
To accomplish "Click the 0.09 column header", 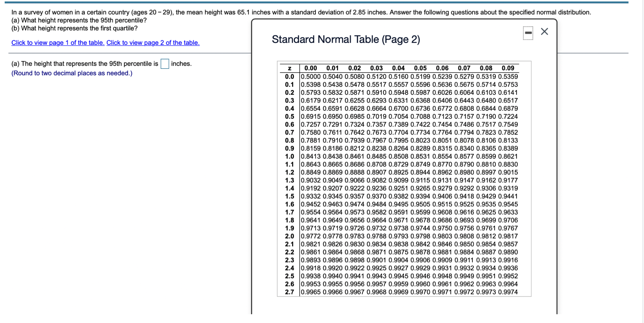I will [x=508, y=68].
